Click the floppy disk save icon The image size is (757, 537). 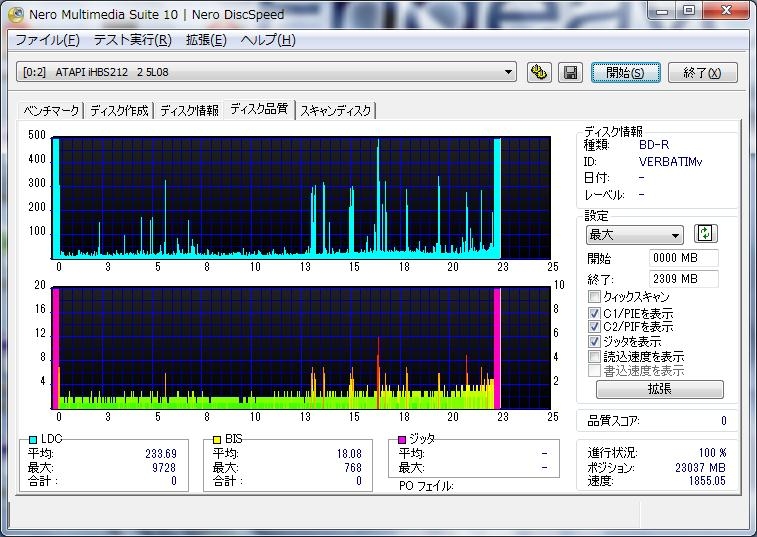(x=570, y=72)
